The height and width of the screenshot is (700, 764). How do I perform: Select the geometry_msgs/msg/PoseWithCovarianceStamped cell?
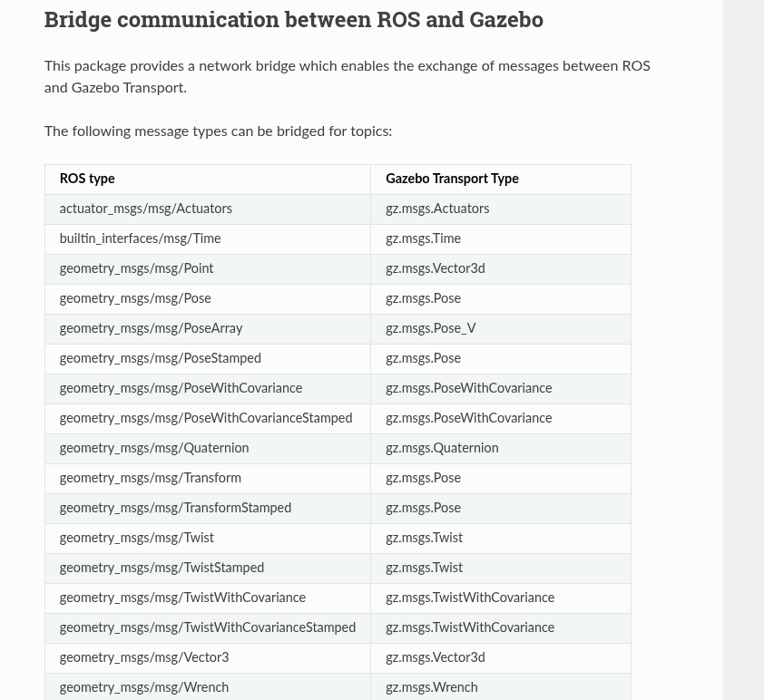pos(205,418)
